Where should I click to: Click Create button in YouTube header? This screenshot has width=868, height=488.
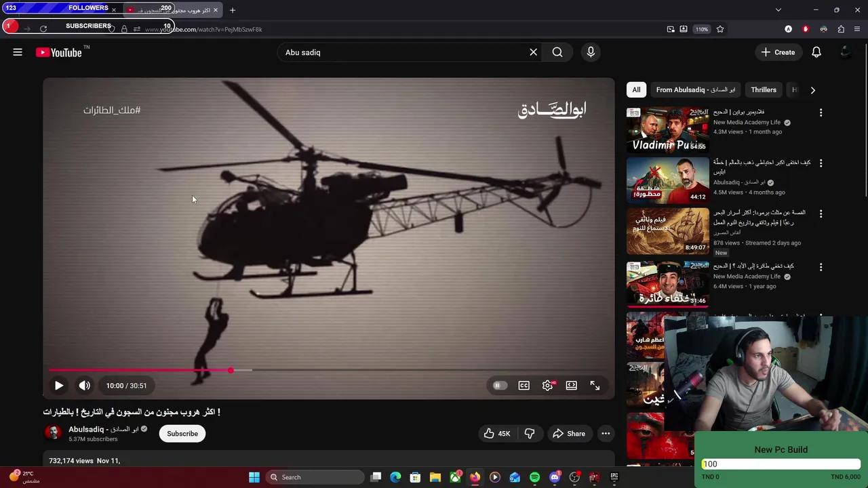[778, 52]
